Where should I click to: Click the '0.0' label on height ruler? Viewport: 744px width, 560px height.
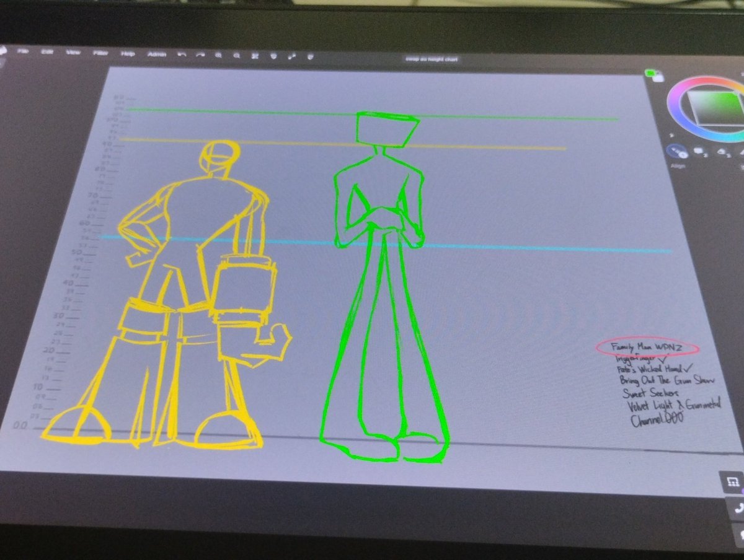coord(20,426)
